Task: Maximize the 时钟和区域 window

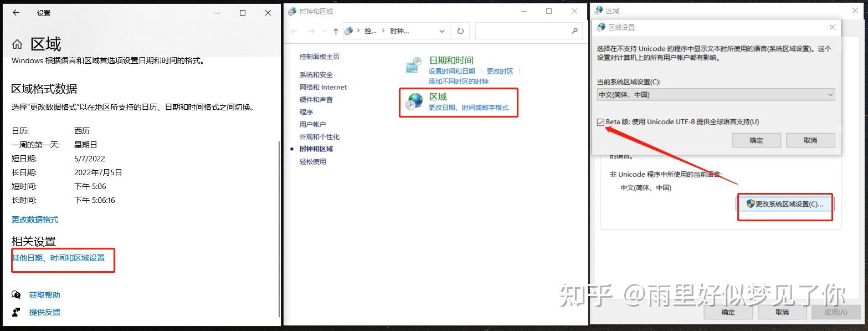Action: (549, 11)
